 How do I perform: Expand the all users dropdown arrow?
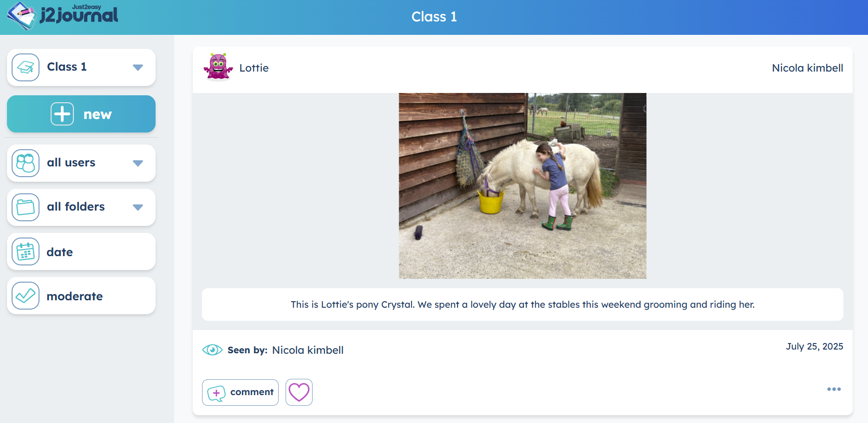(138, 163)
